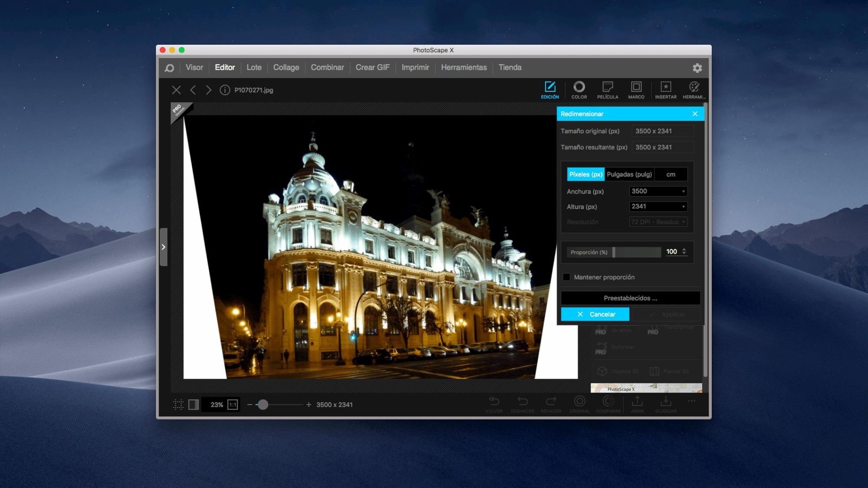Open the Resolución DPI dropdown
Image resolution: width=868 pixels, height=488 pixels.
point(658,222)
